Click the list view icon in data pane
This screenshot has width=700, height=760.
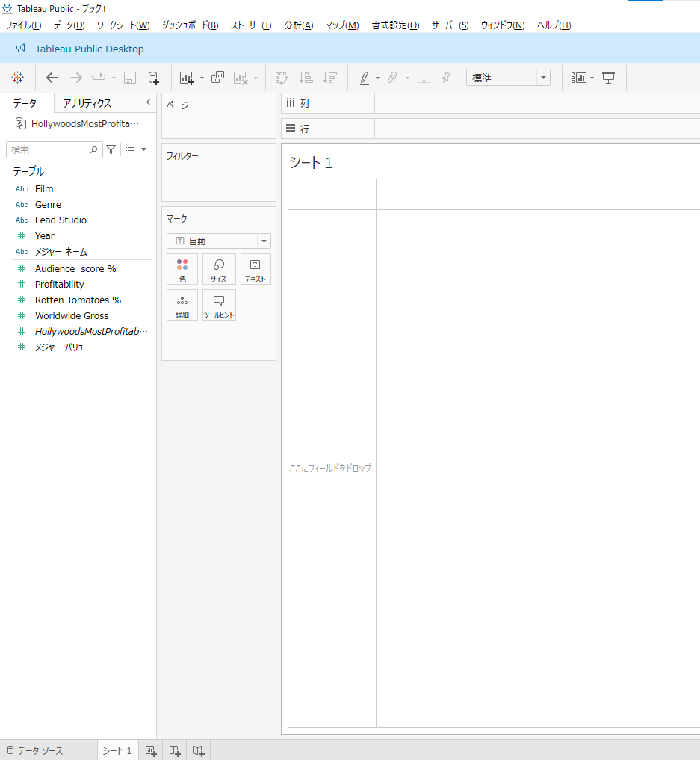[130, 149]
